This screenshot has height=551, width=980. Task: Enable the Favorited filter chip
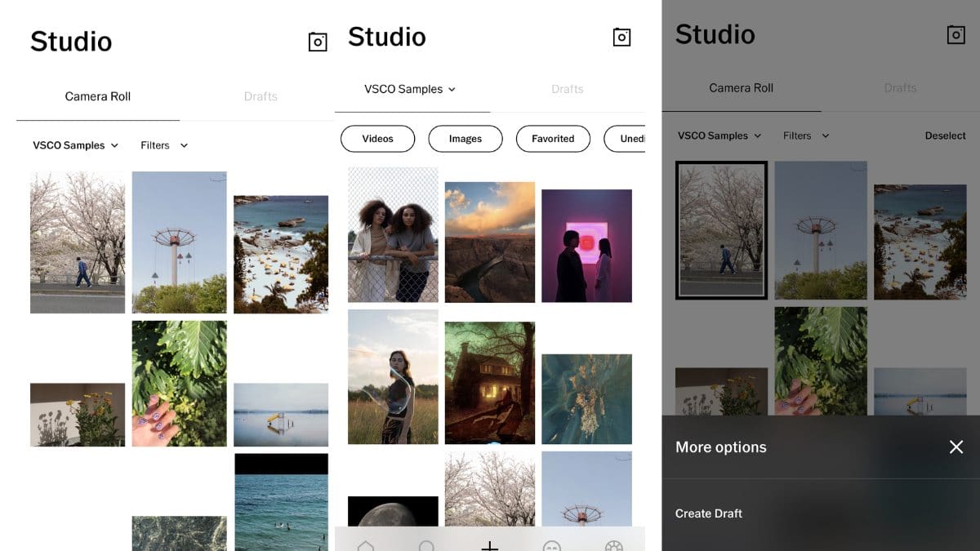[553, 138]
